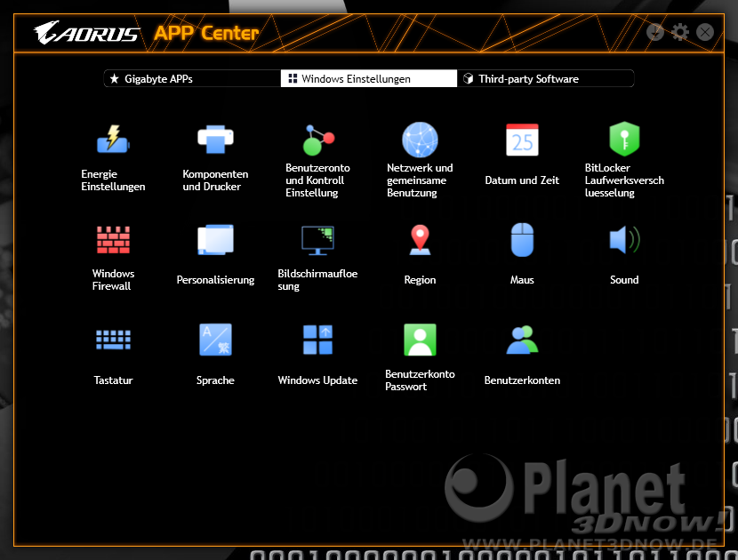Viewport: 738px width, 560px height.
Task: Click the 'Benutzerkonten' label
Action: (x=522, y=380)
